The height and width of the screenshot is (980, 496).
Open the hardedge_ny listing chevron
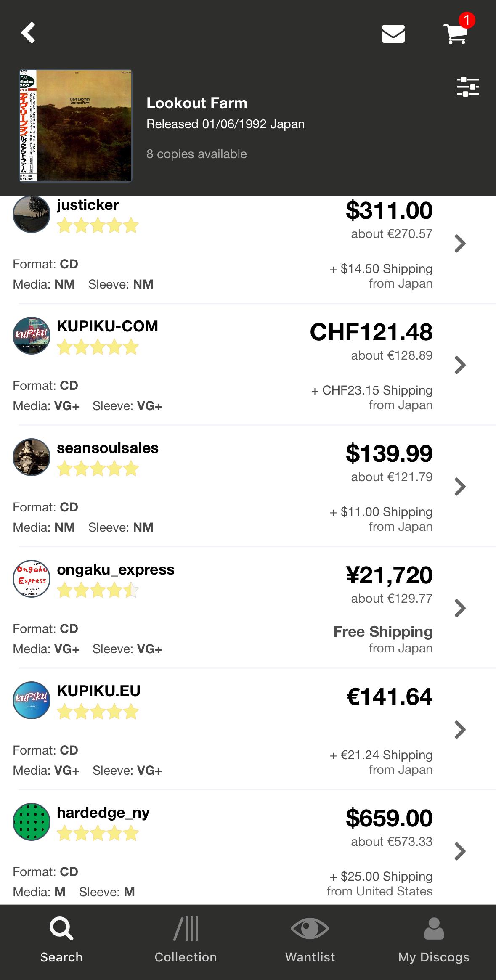[x=460, y=851]
